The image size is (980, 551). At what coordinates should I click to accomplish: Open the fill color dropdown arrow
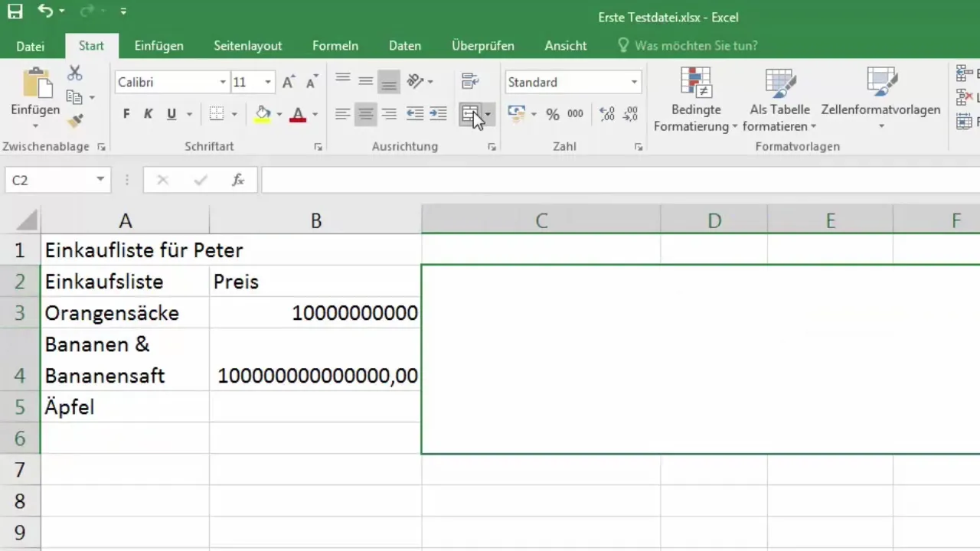(279, 115)
